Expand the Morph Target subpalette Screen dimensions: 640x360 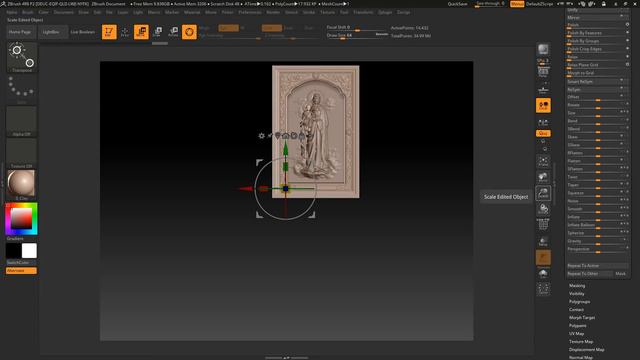pyautogui.click(x=582, y=318)
